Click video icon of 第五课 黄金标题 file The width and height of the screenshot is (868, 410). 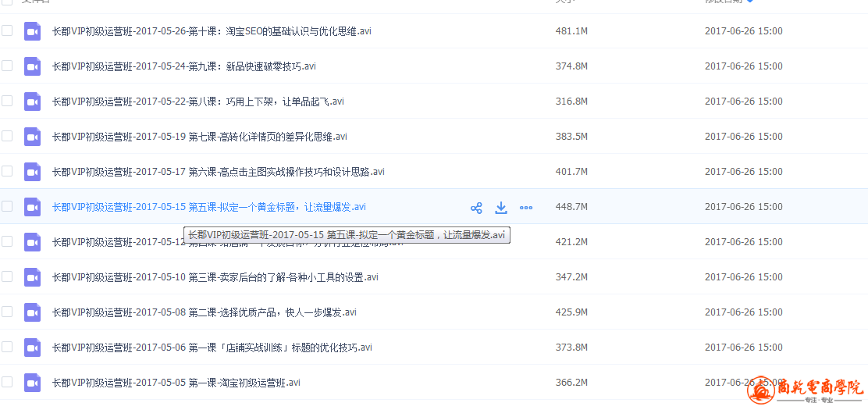(33, 207)
